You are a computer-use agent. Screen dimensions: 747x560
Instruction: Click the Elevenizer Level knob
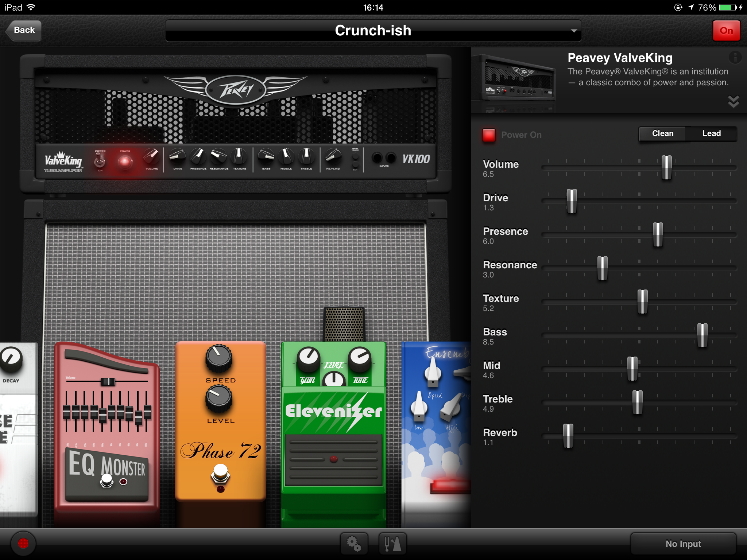[334, 379]
